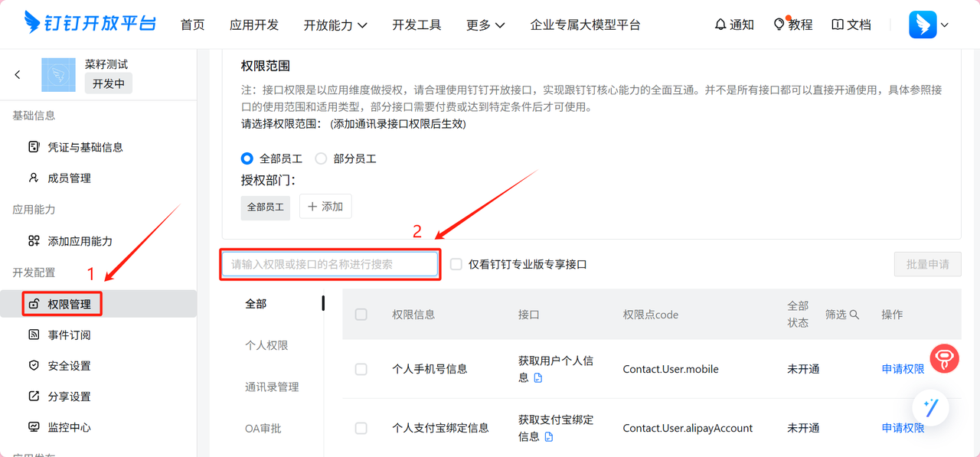Open the 通知 bell icon
This screenshot has width=980, height=457.
720,24
